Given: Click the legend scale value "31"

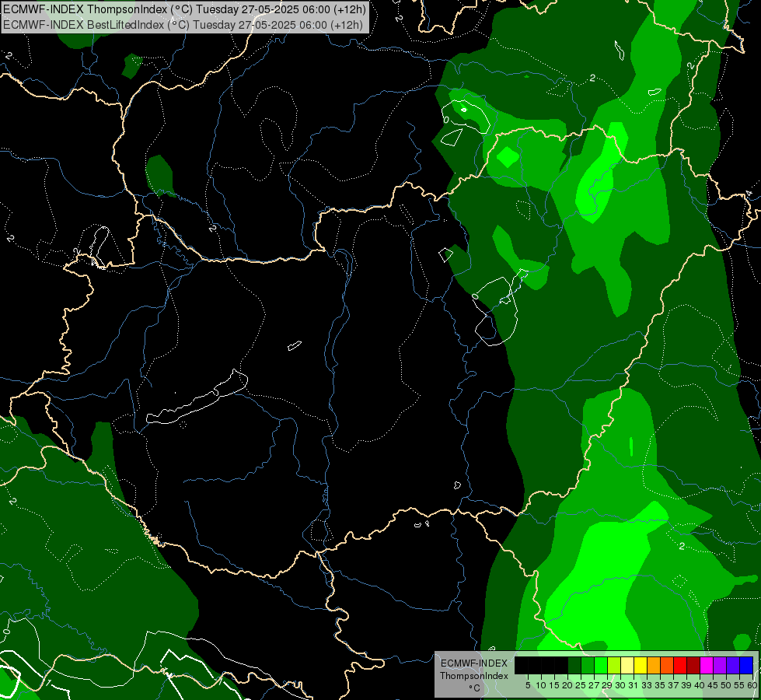Looking at the screenshot, I should pyautogui.click(x=634, y=685).
